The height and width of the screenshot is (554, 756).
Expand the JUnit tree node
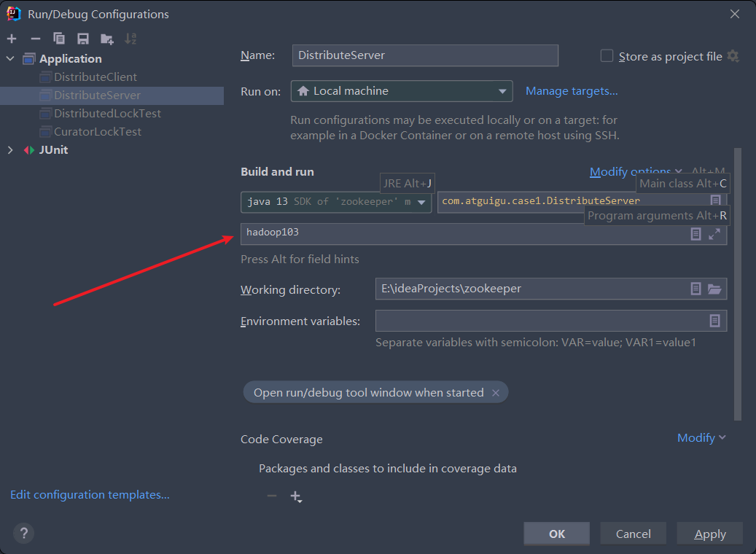click(10, 150)
